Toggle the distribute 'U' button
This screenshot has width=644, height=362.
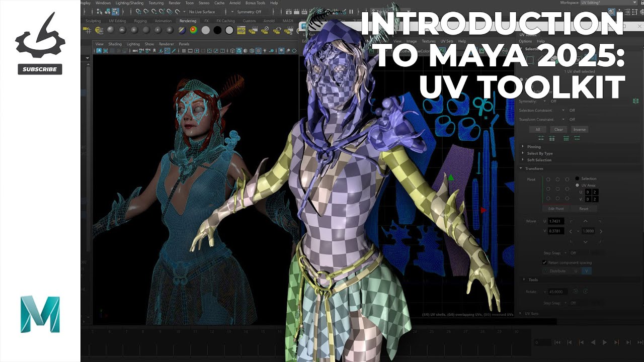click(576, 271)
